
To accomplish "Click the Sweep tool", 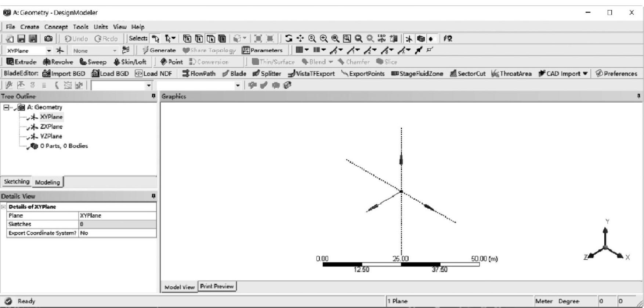I will (93, 62).
